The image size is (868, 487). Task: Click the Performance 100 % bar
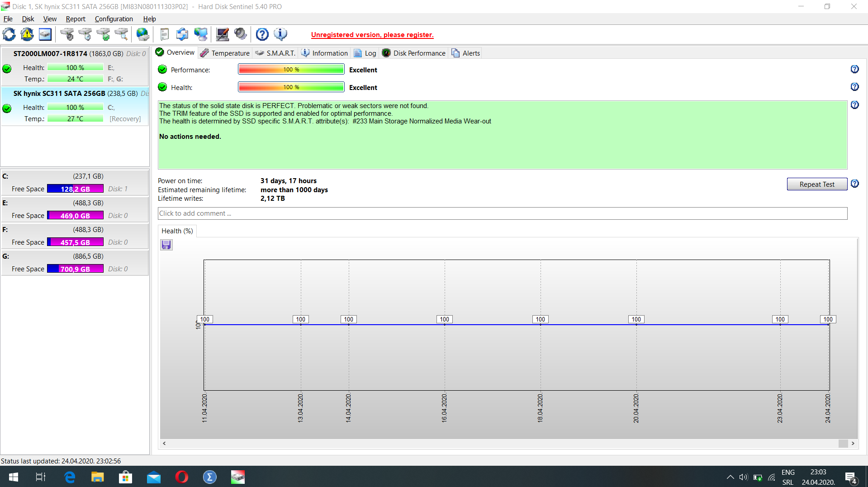291,69
